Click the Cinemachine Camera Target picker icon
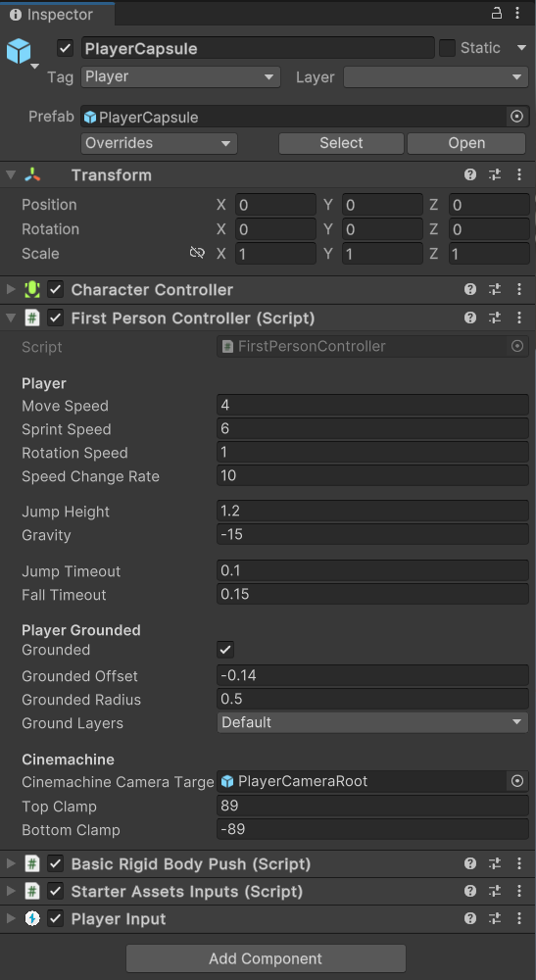The width and height of the screenshot is (536, 980). (516, 781)
